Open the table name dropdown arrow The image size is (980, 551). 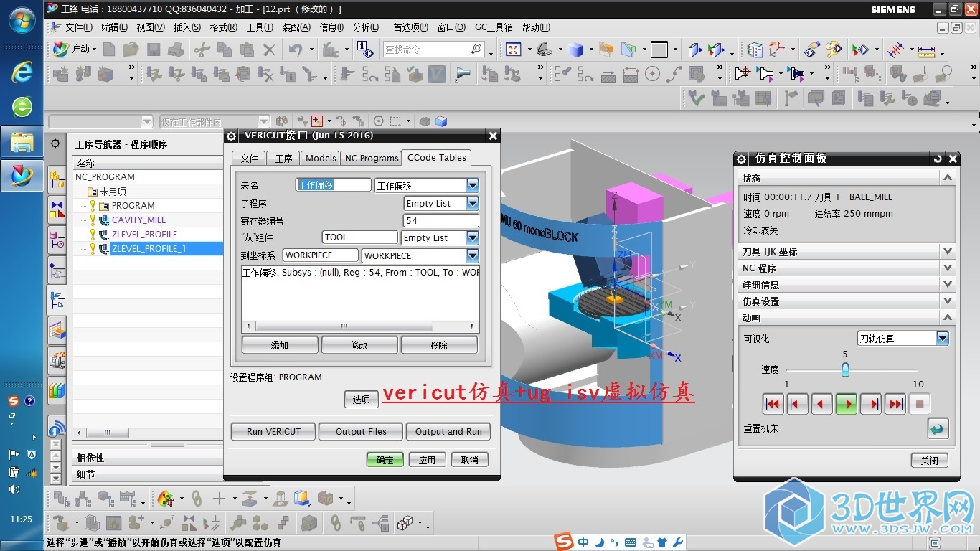point(472,186)
